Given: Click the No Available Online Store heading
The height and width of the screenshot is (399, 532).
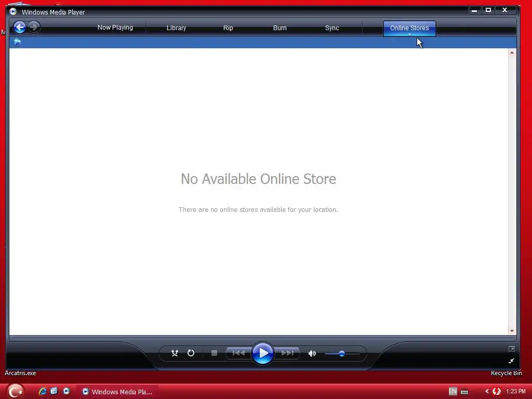Looking at the screenshot, I should (259, 179).
